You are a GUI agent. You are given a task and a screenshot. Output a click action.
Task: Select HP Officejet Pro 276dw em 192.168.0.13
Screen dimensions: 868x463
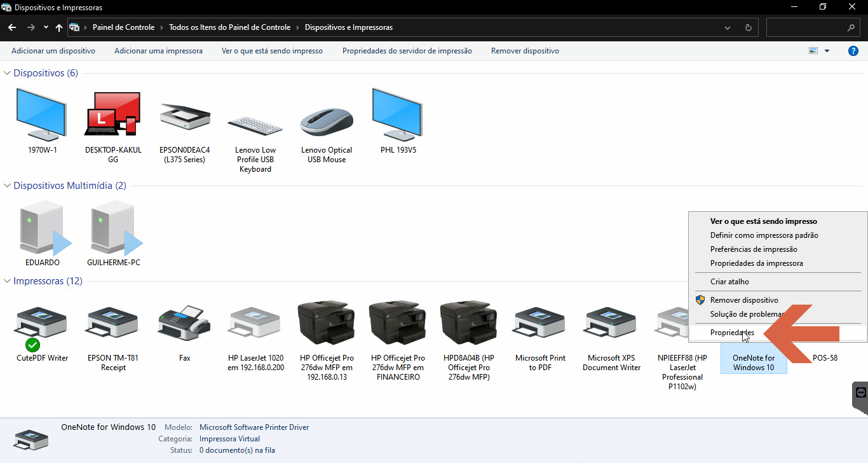pos(327,323)
